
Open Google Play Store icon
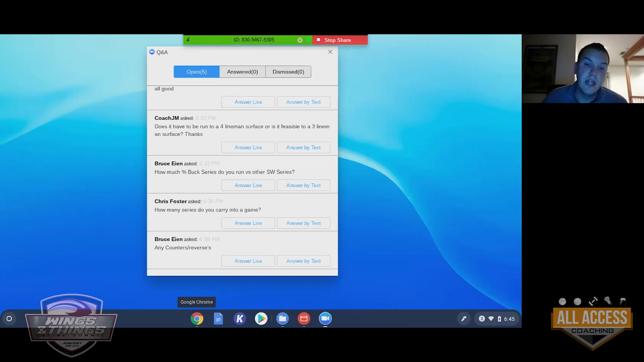pyautogui.click(x=261, y=319)
